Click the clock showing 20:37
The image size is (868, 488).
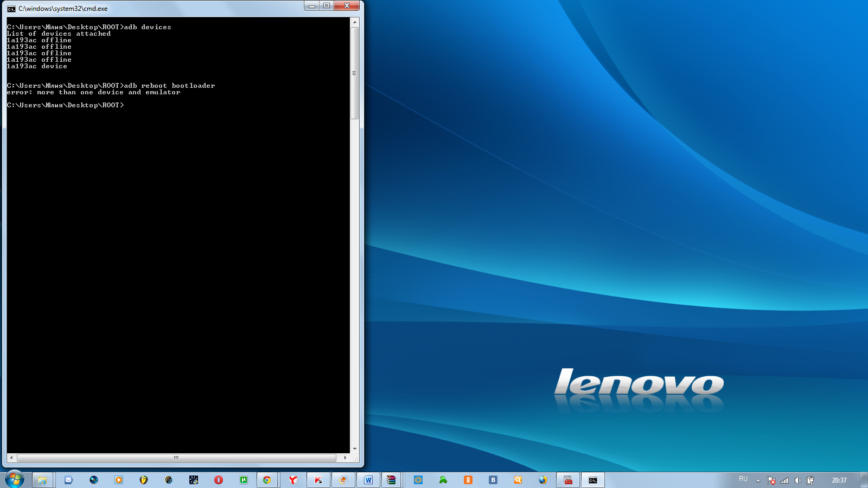tap(839, 480)
